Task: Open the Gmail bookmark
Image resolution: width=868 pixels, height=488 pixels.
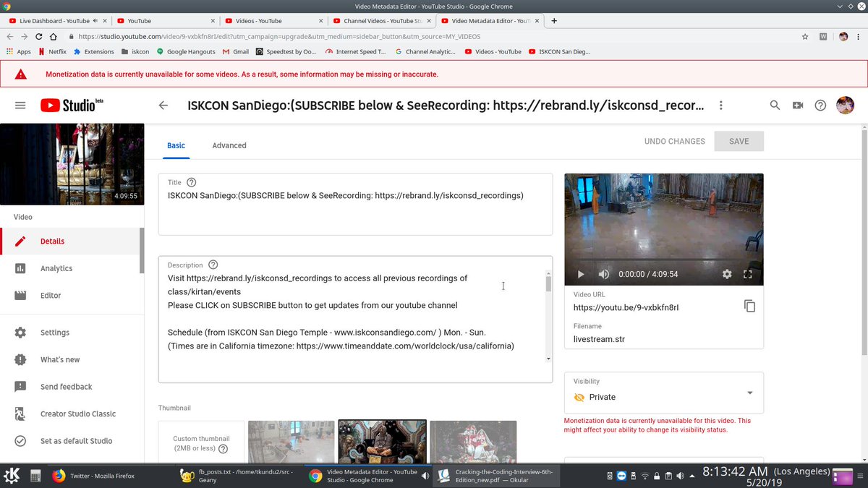Action: click(235, 52)
